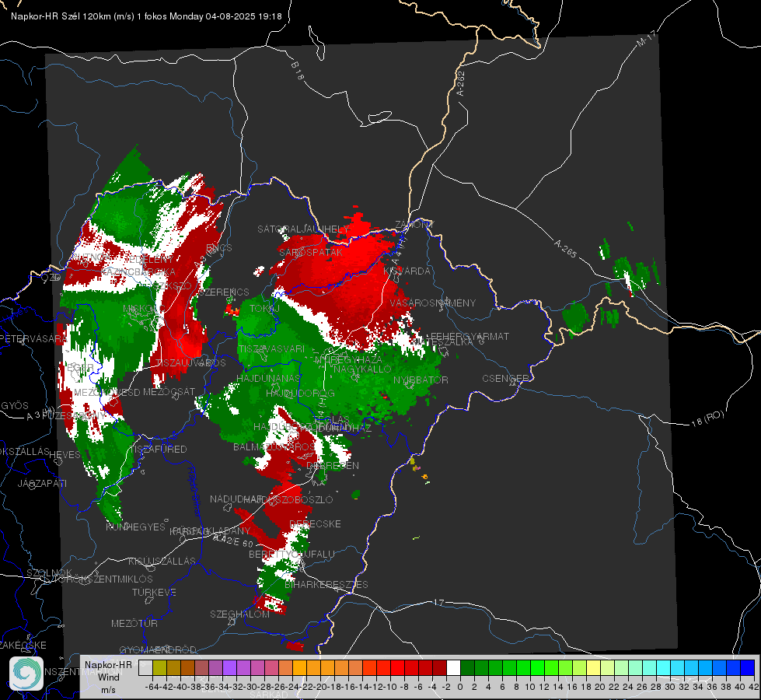Click the CSENGER city label
The width and height of the screenshot is (761, 700).
(505, 379)
